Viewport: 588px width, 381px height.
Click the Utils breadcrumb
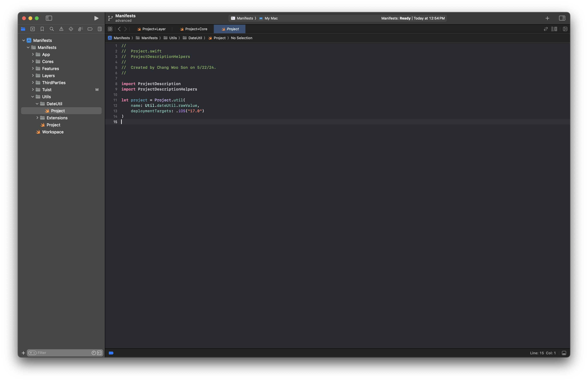coord(170,38)
